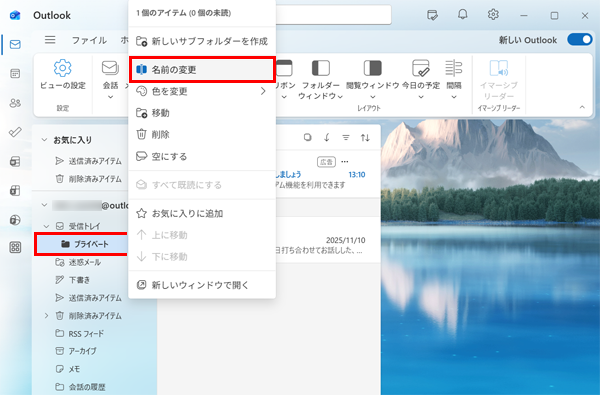Open the Calendar icon in left sidebar
Viewport: 600px width, 395px height.
coord(15,73)
